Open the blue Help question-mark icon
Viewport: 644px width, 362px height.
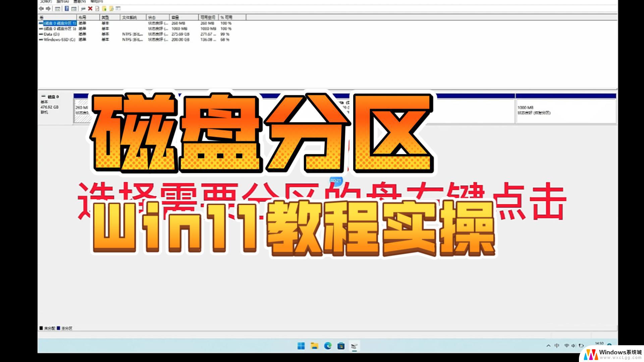67,9
